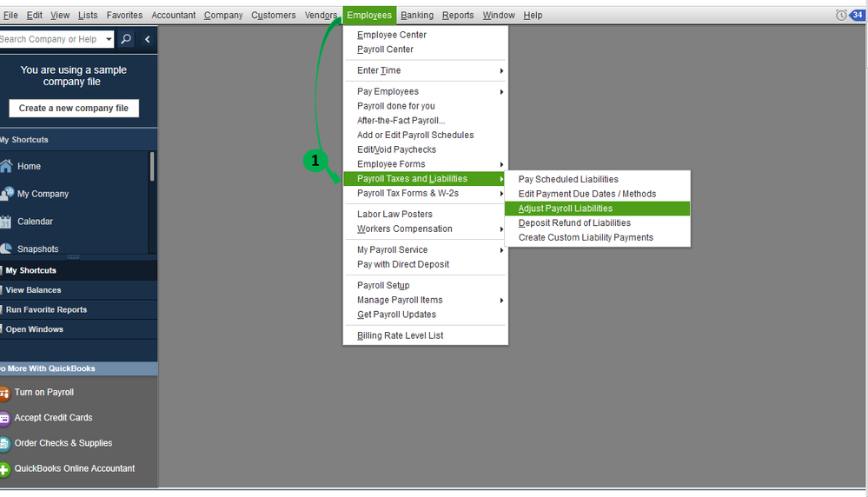Open the File menu

[x=10, y=16]
